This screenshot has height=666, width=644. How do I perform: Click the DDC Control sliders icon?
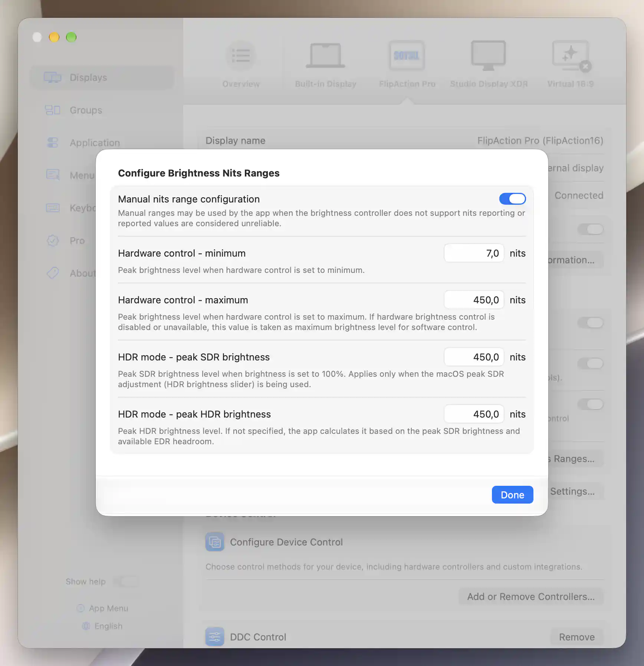[x=215, y=637]
